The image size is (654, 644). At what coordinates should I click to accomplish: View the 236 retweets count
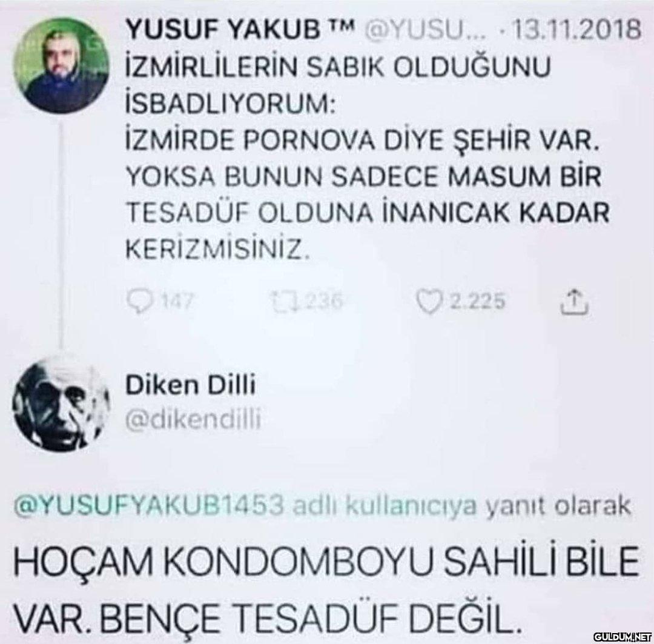tap(325, 301)
